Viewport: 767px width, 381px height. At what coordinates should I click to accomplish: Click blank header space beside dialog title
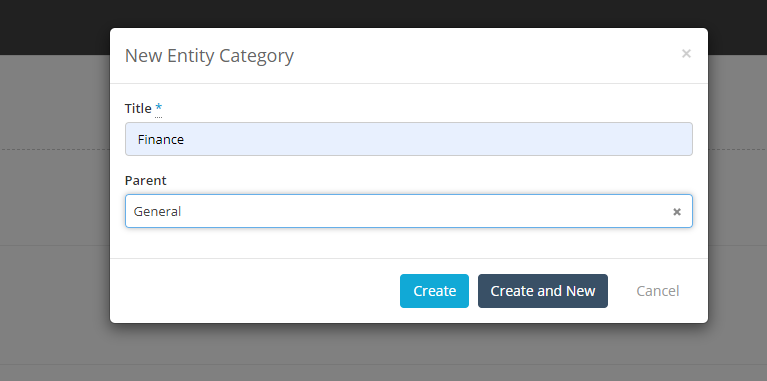484,55
